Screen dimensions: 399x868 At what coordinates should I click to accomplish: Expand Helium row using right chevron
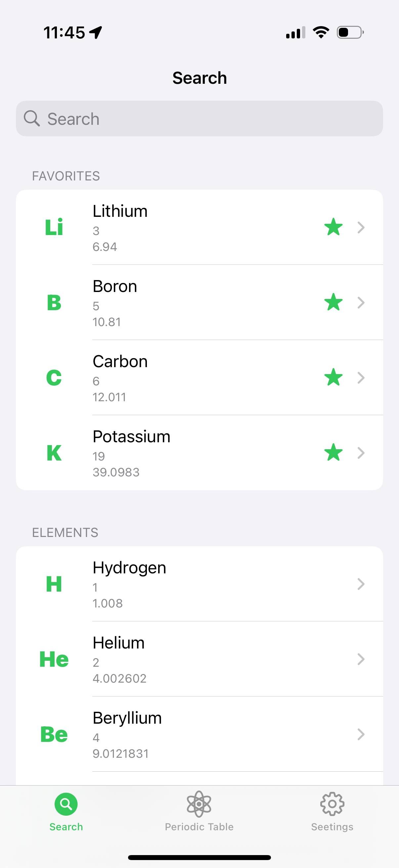click(361, 659)
